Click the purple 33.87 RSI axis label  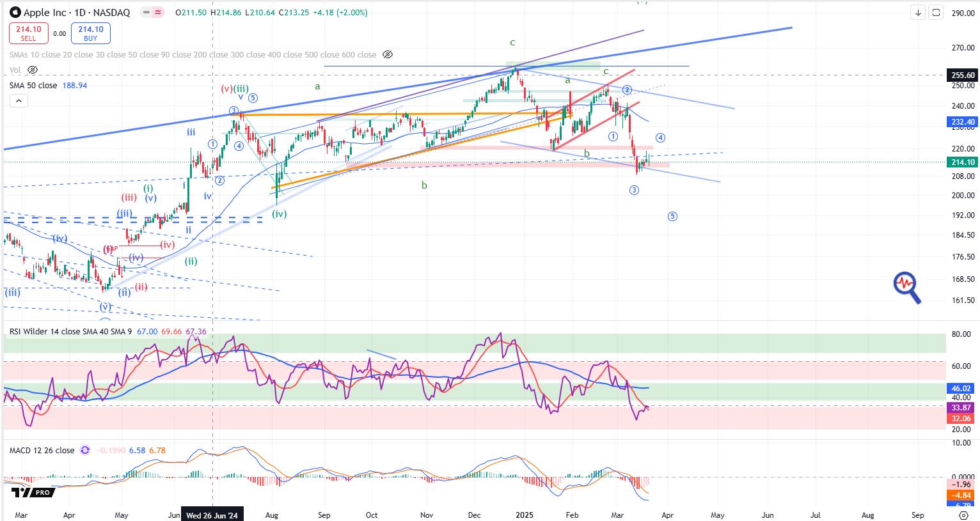[x=961, y=408]
